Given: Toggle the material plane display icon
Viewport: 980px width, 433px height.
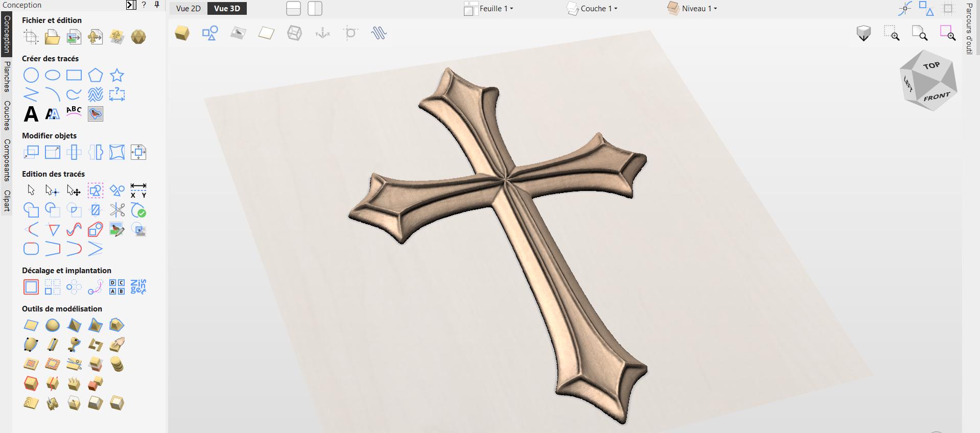Looking at the screenshot, I should click(266, 33).
